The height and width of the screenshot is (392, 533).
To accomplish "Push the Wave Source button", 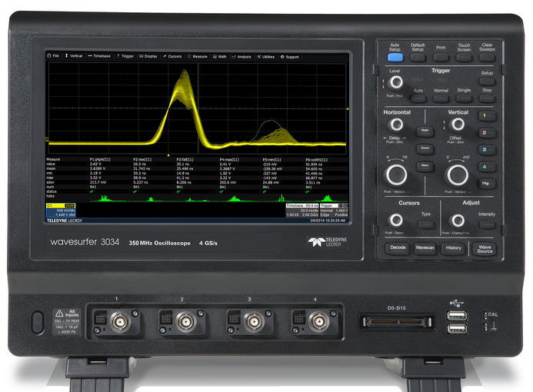I will pyautogui.click(x=485, y=249).
